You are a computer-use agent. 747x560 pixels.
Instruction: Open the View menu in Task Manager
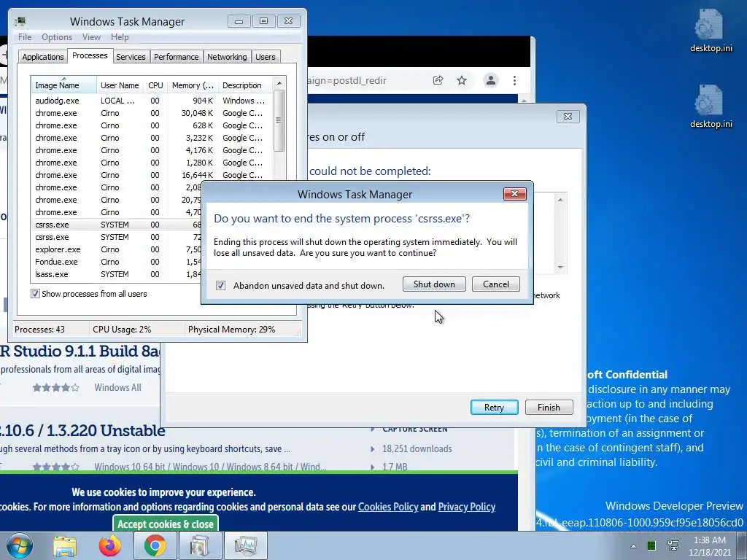pyautogui.click(x=91, y=37)
